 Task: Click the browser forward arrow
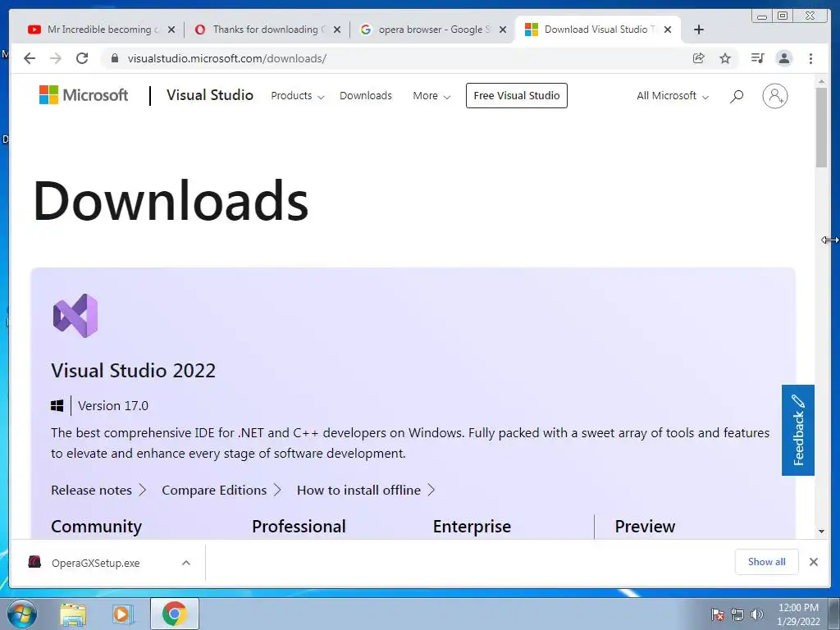pyautogui.click(x=56, y=58)
